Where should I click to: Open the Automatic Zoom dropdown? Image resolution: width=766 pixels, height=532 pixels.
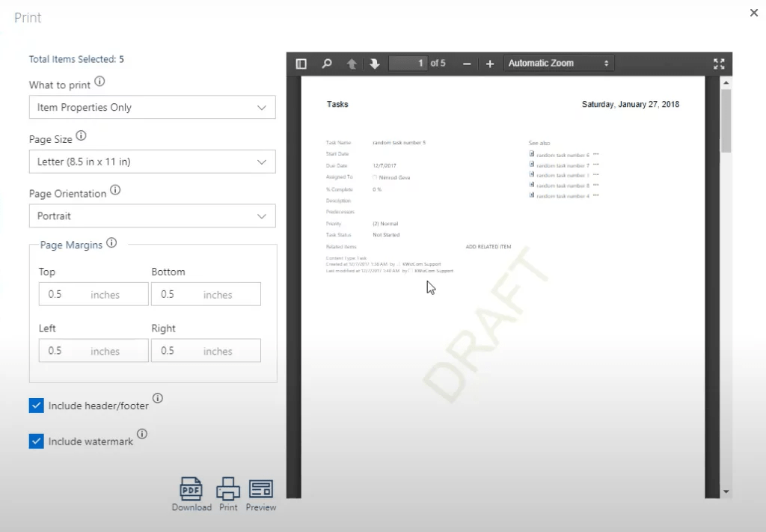559,64
